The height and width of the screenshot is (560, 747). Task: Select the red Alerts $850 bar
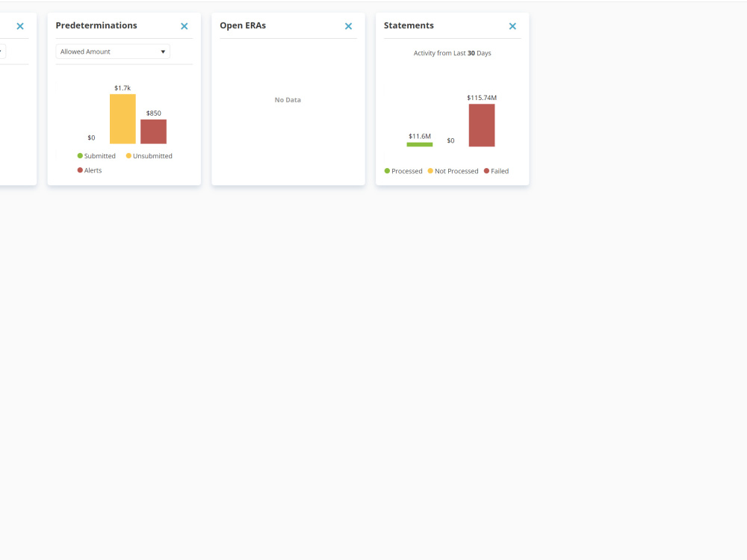pos(153,131)
